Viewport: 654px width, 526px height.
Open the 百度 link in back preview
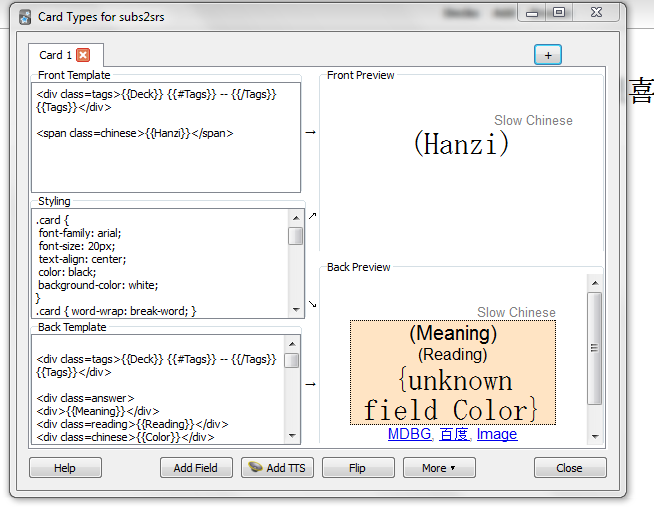pyautogui.click(x=453, y=434)
